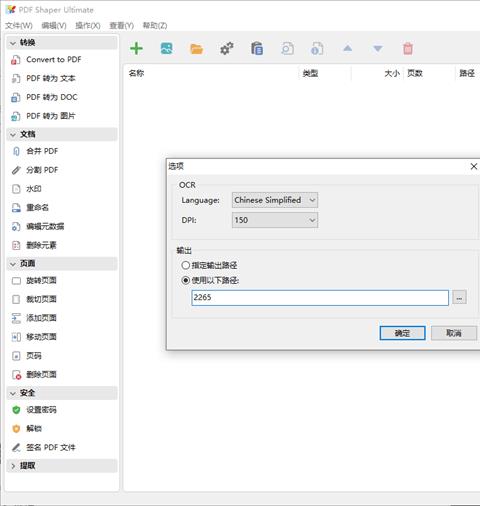Collapse the 安全 sidebar section
480x506 pixels.
(62, 393)
